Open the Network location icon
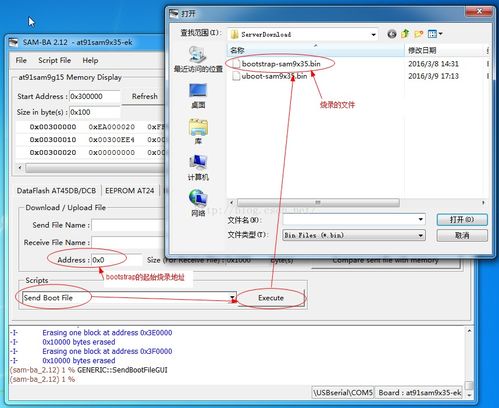Image resolution: width=499 pixels, height=408 pixels. (198, 203)
